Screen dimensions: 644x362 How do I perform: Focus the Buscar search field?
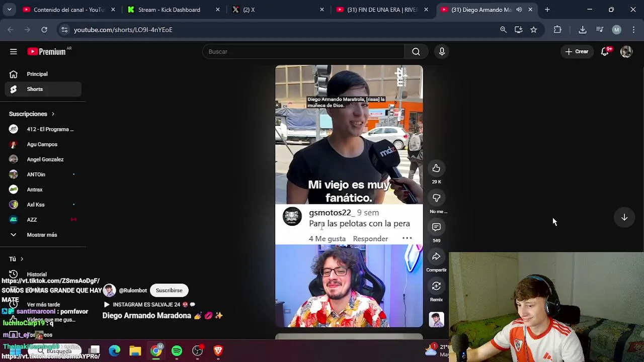[x=303, y=51]
